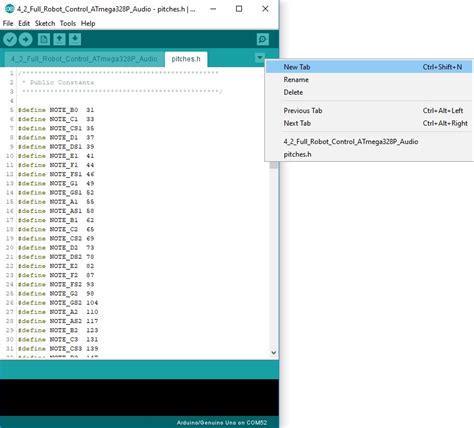
Task: Click the tab menu dropdown arrow
Action: (260, 58)
